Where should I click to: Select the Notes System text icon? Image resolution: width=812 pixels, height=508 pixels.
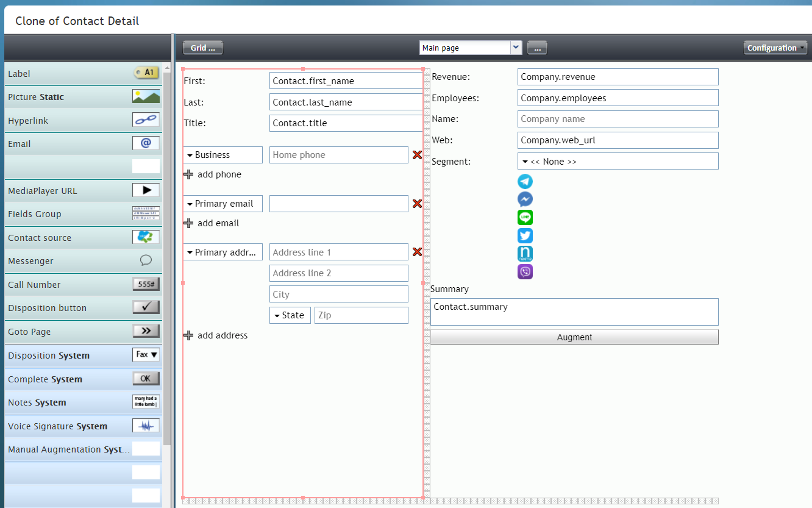coord(146,401)
